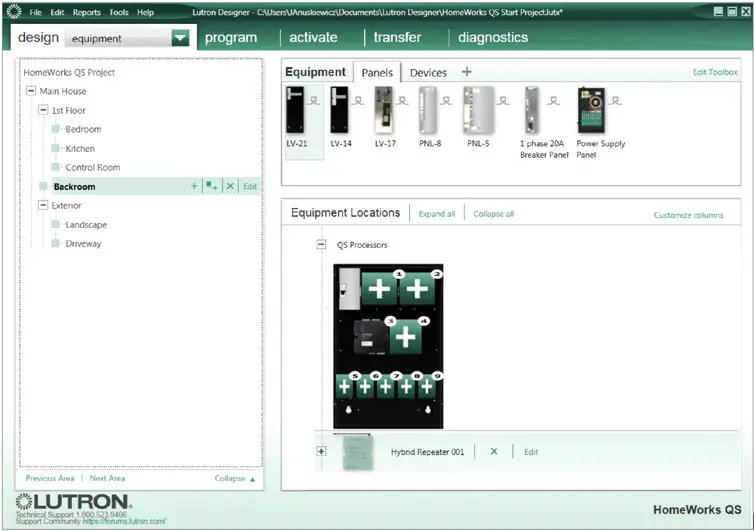Click the pin icon beside LV-17
754x531 pixels.
tap(402, 101)
